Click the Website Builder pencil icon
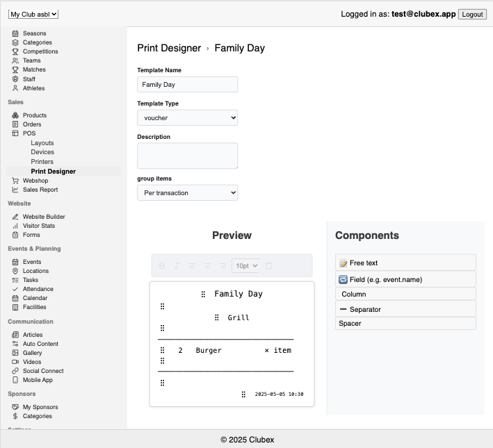Image resolution: width=493 pixels, height=448 pixels. (15, 217)
